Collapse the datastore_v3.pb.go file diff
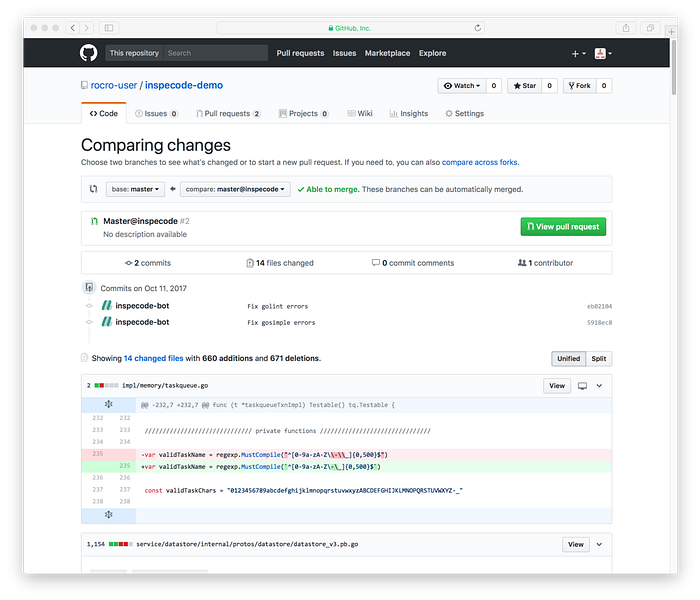 pyautogui.click(x=599, y=544)
